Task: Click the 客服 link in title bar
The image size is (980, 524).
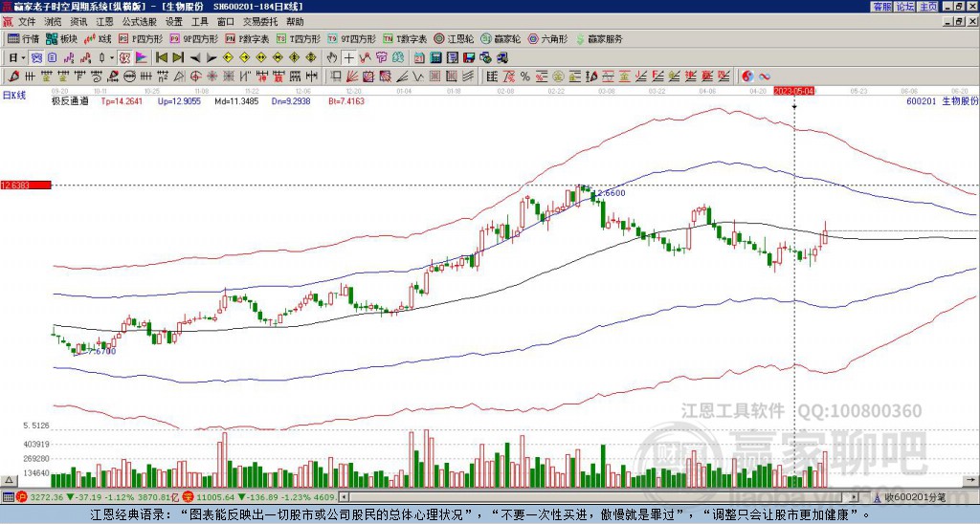Action: point(882,7)
